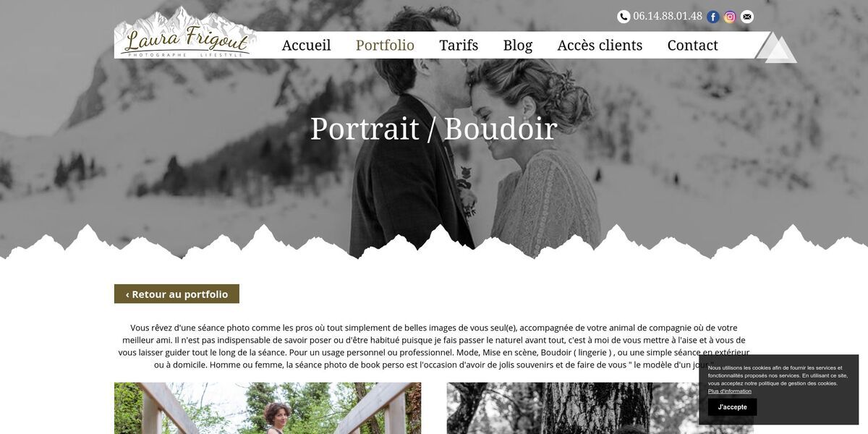Open the Facebook page icon
868x434 pixels.
click(x=713, y=17)
